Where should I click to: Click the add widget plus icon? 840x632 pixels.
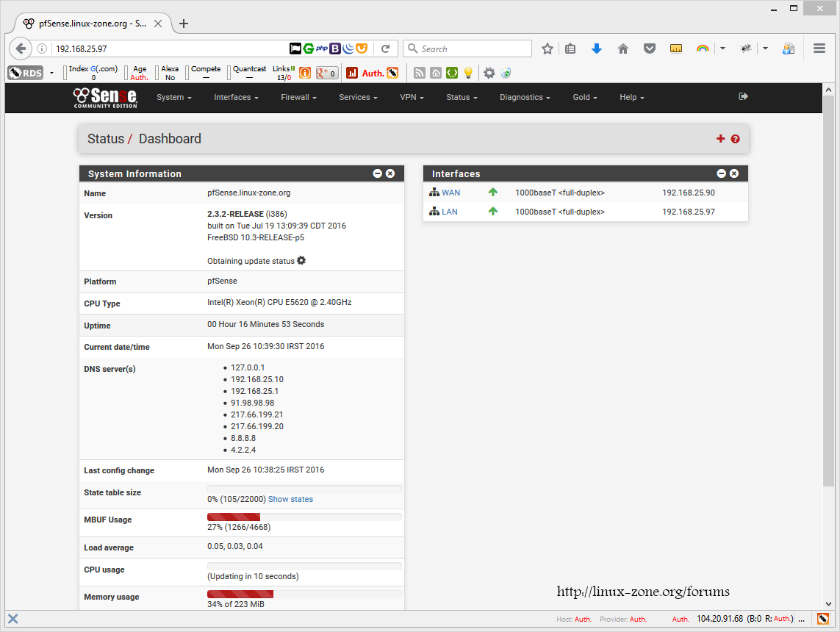point(720,139)
